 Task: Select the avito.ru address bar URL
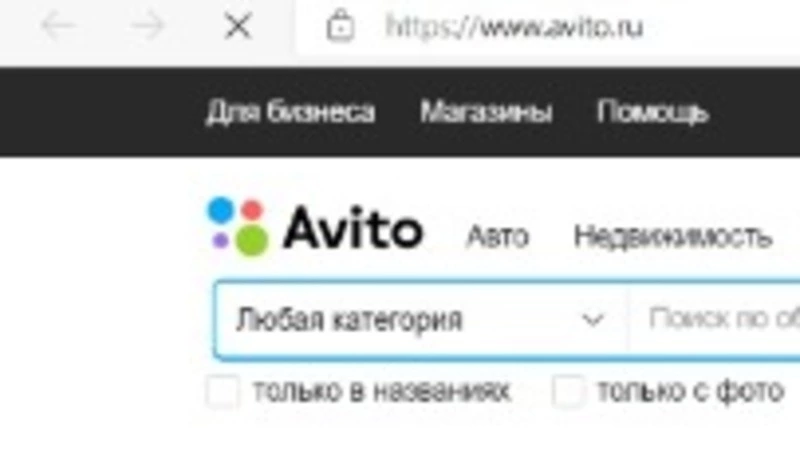tap(514, 27)
